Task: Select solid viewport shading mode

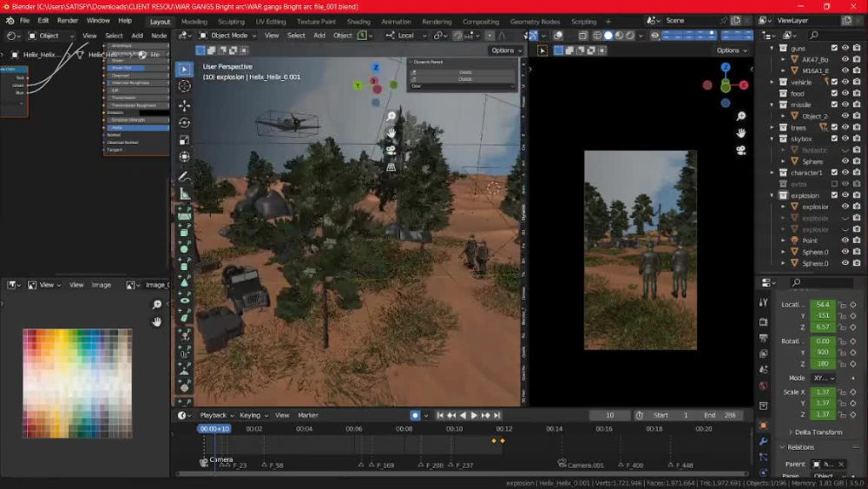Action: [608, 36]
